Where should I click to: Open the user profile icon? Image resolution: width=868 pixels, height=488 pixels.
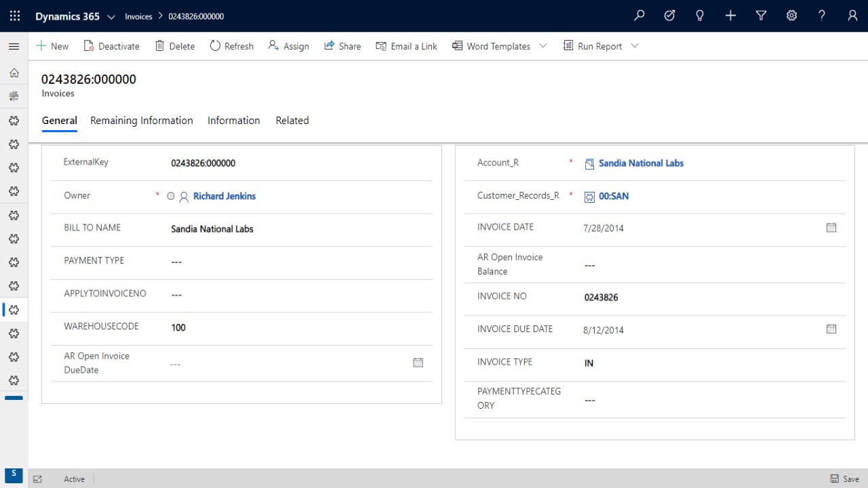(852, 16)
